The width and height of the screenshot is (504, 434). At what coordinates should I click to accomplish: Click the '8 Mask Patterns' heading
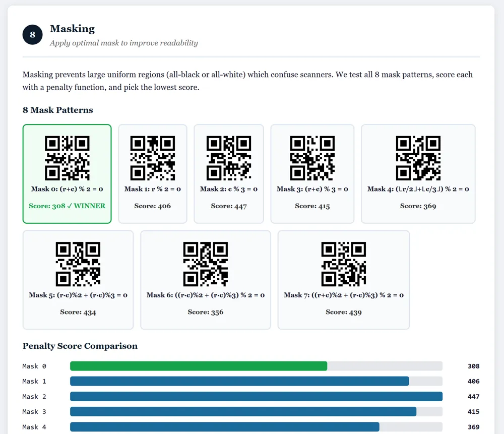point(58,110)
